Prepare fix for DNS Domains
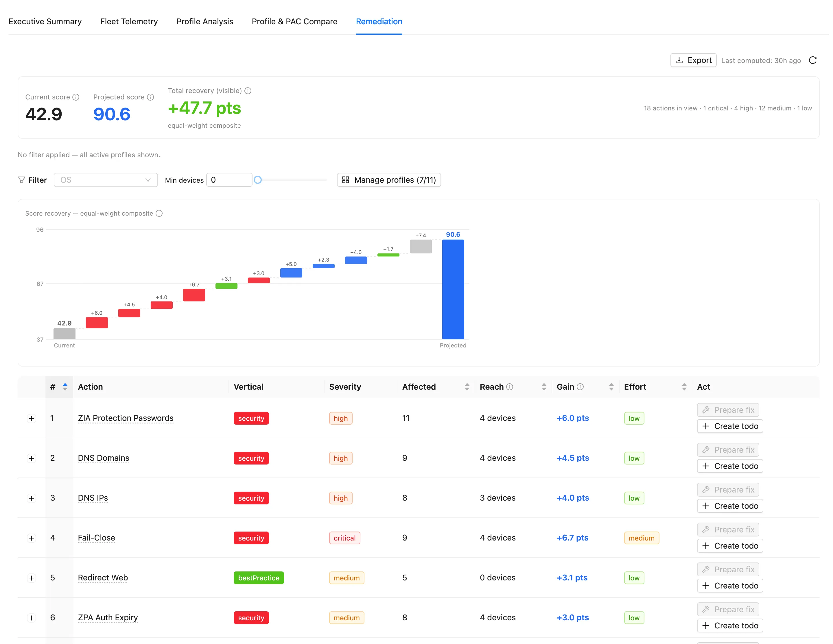The width and height of the screenshot is (833, 644). pos(728,450)
